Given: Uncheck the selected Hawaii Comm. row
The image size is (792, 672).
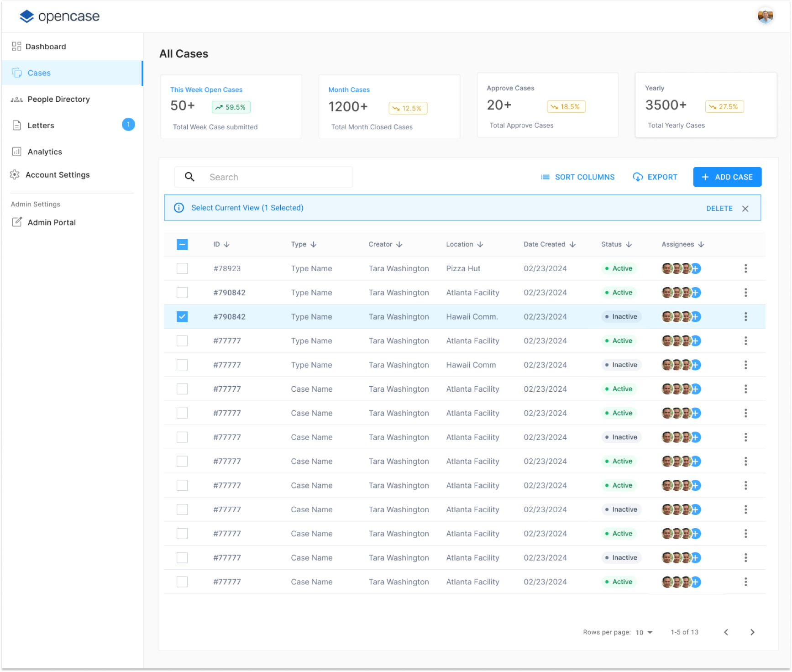Looking at the screenshot, I should [182, 316].
